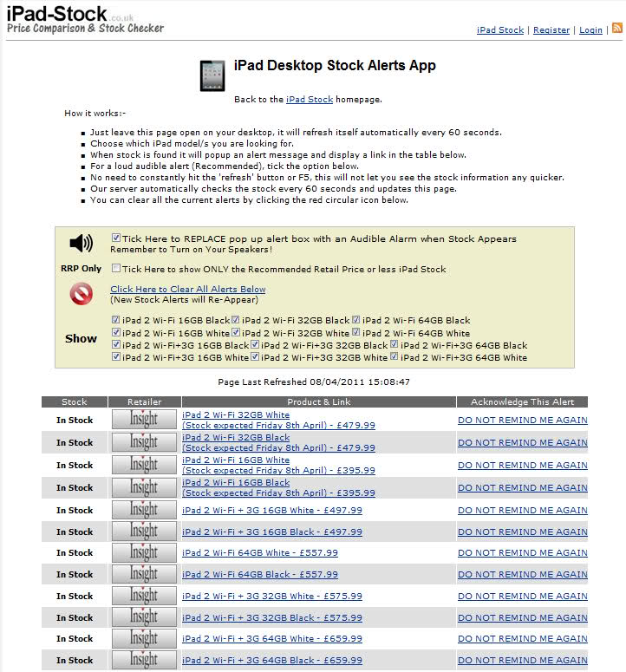Click the speaker audible alarm icon
This screenshot has width=626, height=672.
81,243
